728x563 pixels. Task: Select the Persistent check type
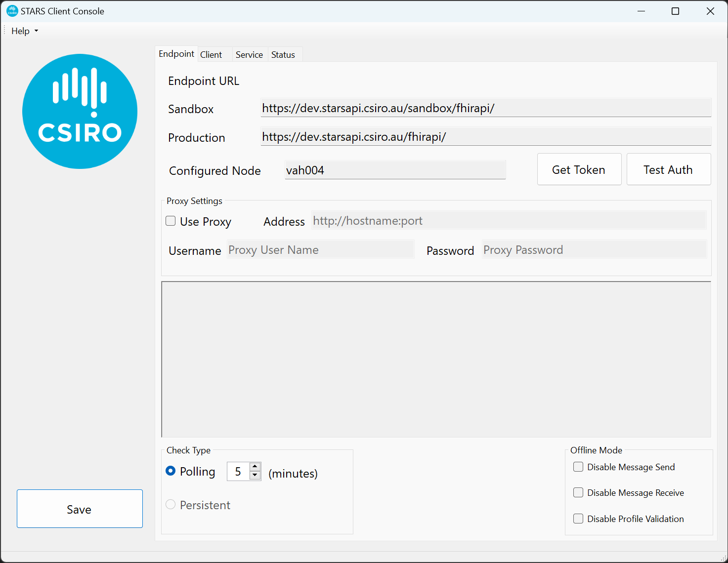pyautogui.click(x=170, y=504)
